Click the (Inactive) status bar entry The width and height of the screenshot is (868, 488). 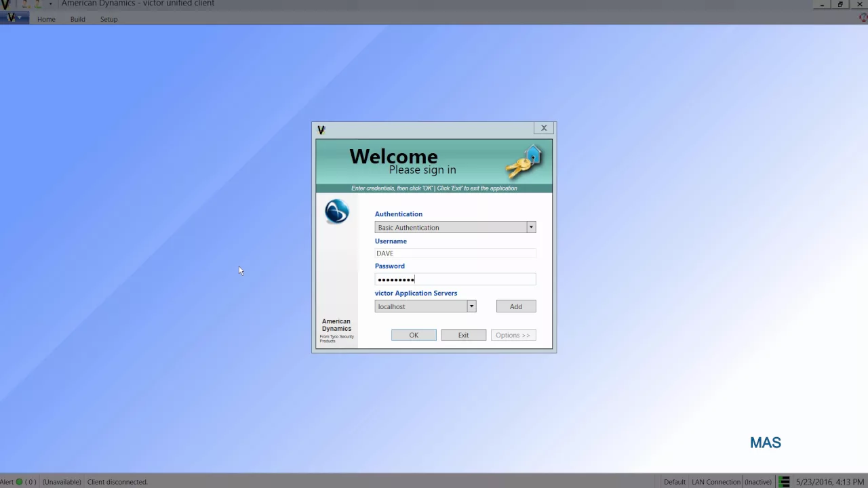tap(758, 482)
